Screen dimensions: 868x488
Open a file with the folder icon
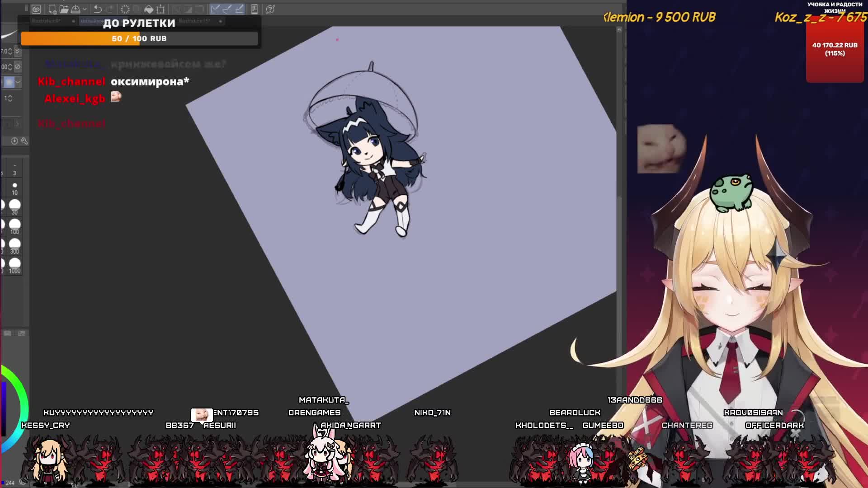64,9
